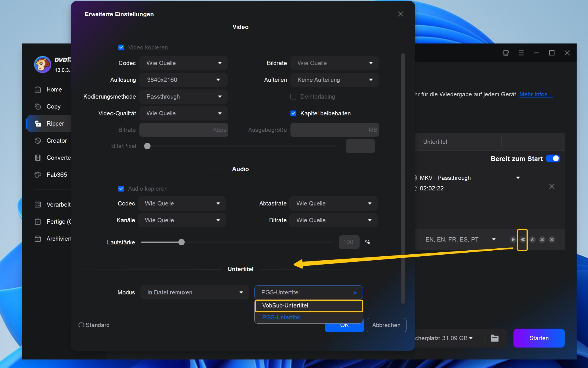The width and height of the screenshot is (588, 368).
Task: Open the hamburger menu in title bar
Action: 521,53
